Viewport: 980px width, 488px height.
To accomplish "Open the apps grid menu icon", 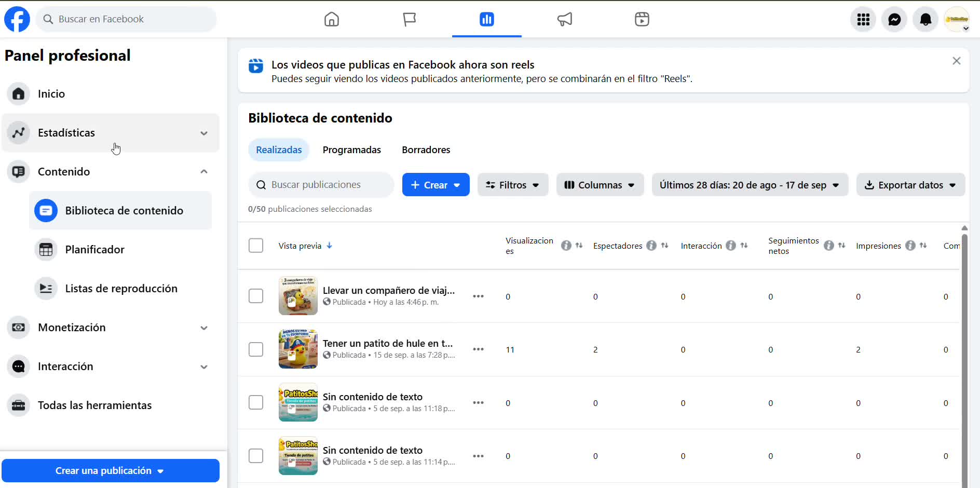I will [x=863, y=19].
